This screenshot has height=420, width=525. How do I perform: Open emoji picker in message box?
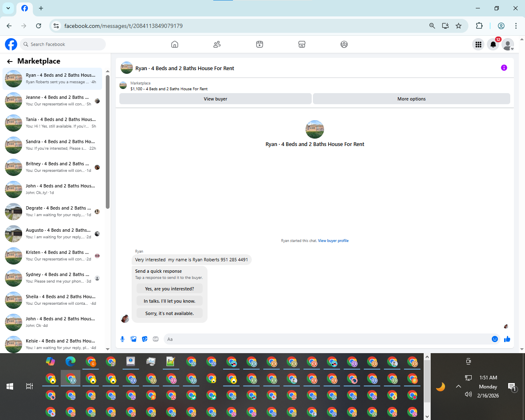495,339
